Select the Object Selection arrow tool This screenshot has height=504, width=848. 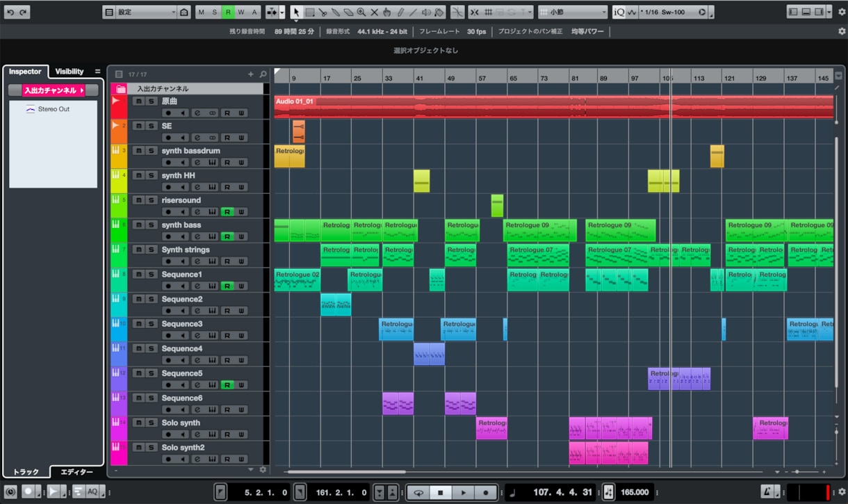297,12
